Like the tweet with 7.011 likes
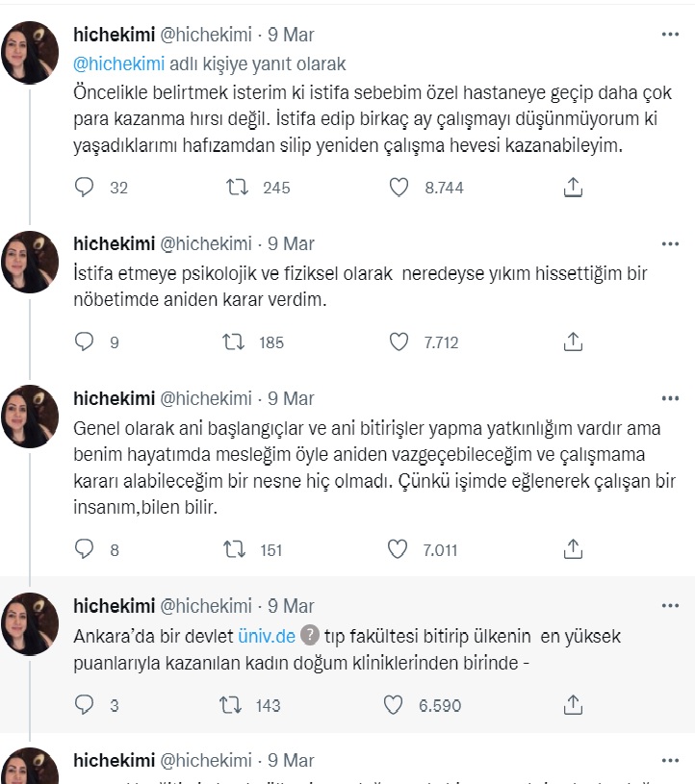Viewport: 695px width, 784px height. (x=399, y=549)
